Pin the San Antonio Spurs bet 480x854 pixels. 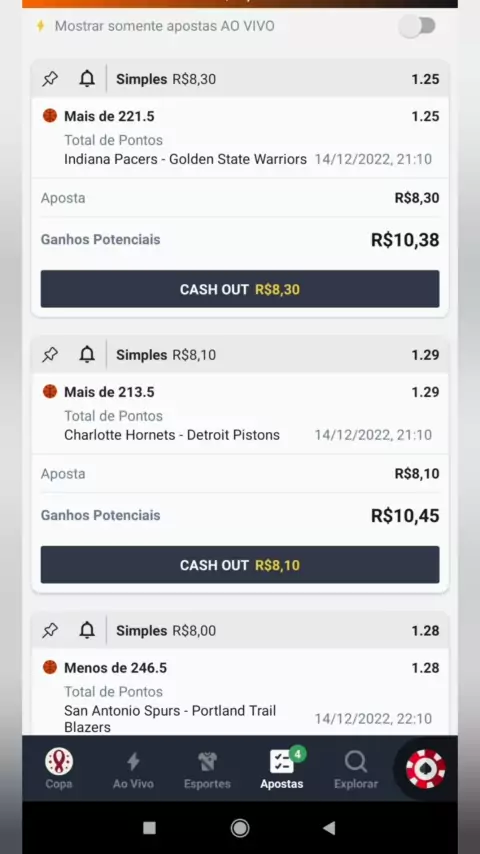tap(50, 630)
